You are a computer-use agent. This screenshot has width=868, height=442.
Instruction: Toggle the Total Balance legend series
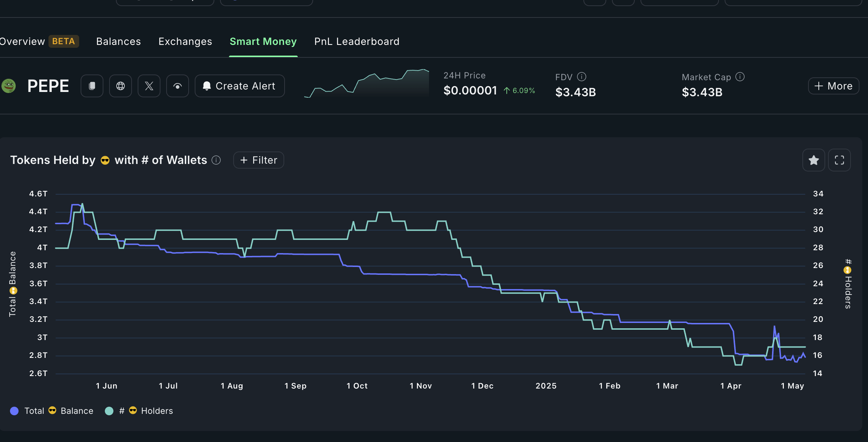pyautogui.click(x=52, y=411)
